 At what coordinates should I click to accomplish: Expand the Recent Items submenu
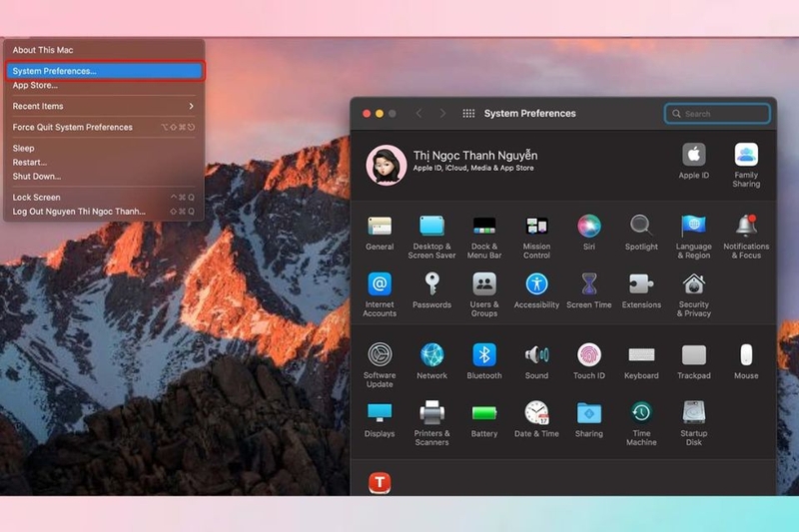104,106
